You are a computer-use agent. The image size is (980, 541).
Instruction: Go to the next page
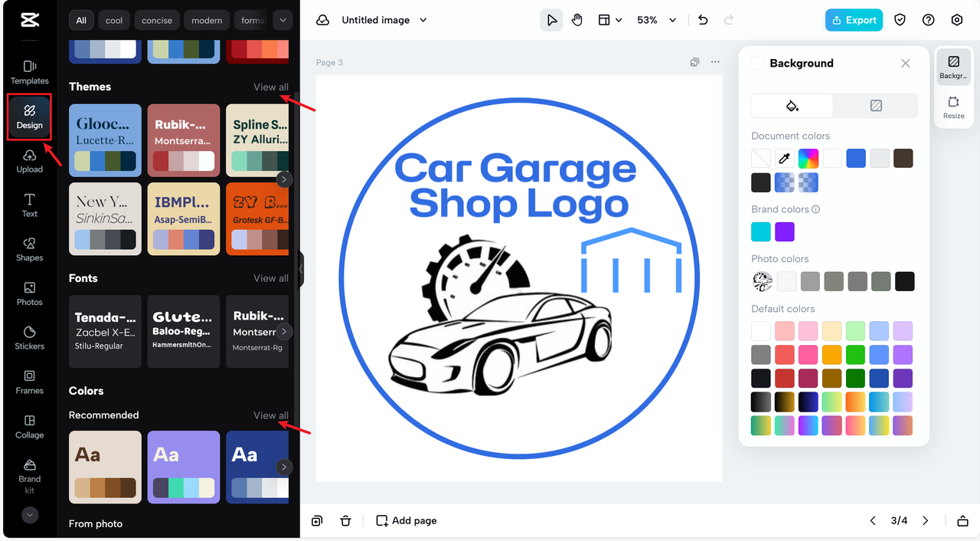click(x=925, y=520)
